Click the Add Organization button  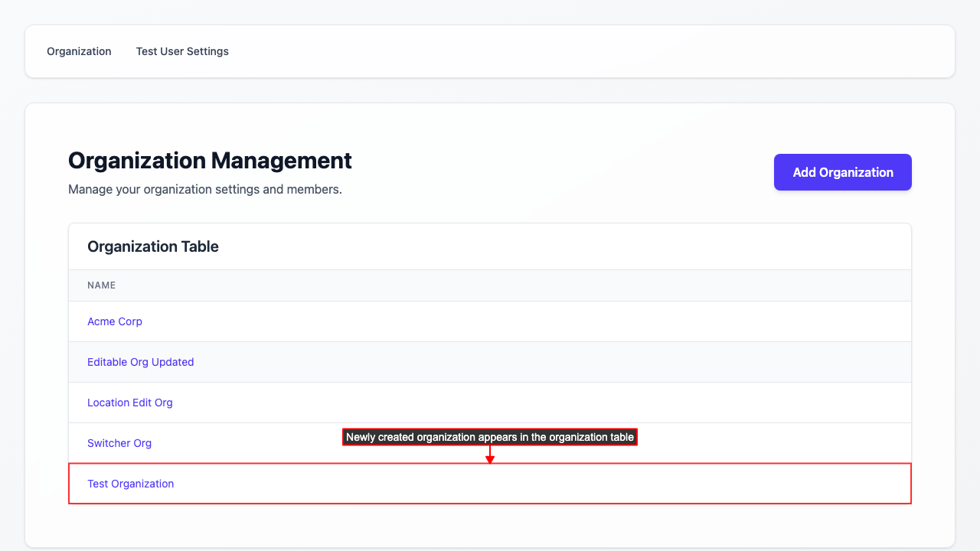842,172
